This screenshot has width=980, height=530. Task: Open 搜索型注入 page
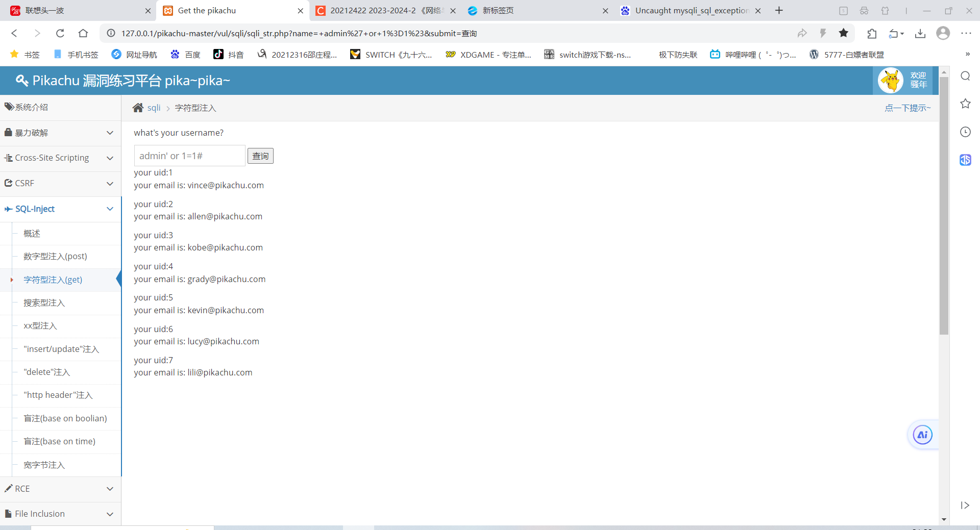point(44,302)
